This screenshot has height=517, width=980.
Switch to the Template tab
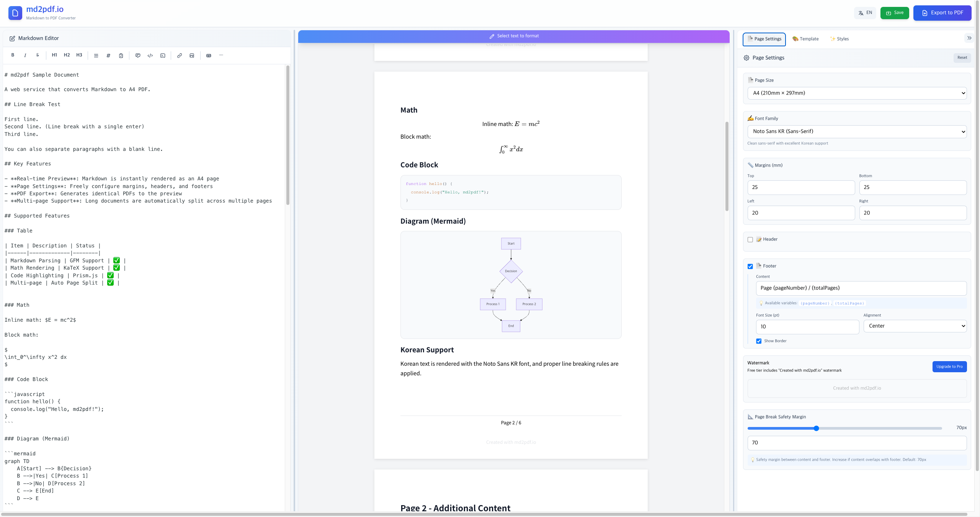(805, 39)
